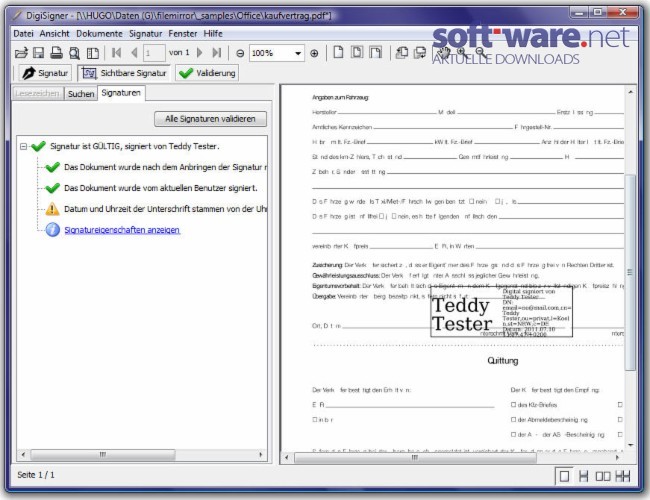Select two-page facing layout icon in status bar
650x500 pixels.
coord(603,476)
